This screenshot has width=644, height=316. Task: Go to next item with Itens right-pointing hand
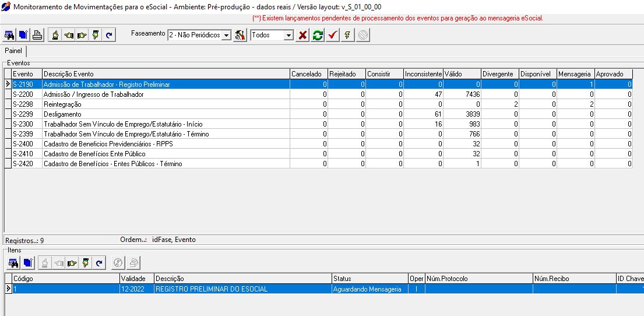[72, 262]
